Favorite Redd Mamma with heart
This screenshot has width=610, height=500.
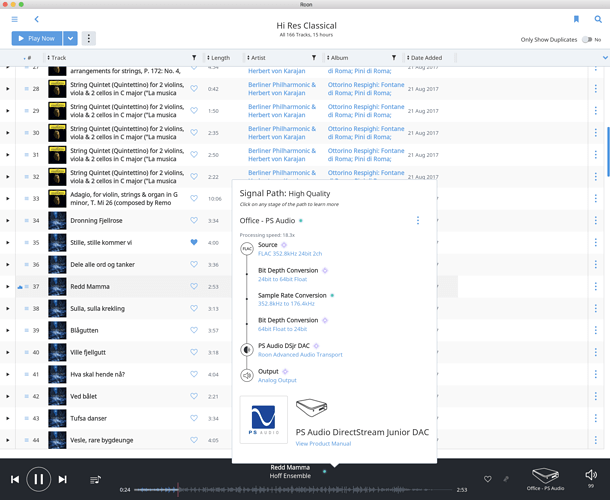pyautogui.click(x=194, y=286)
